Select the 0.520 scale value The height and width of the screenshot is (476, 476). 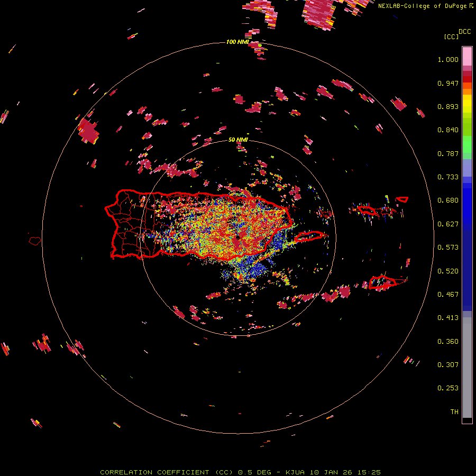448,271
